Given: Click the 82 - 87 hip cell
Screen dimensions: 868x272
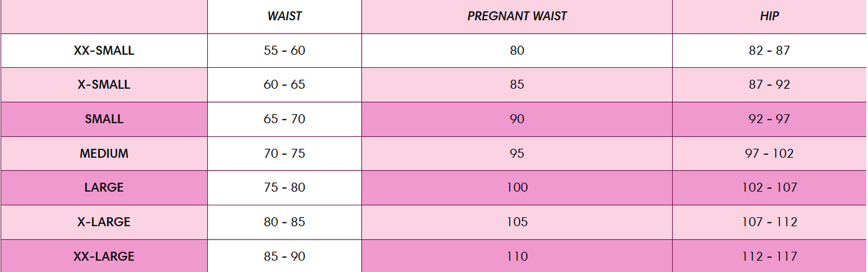Looking at the screenshot, I should coord(769,50).
